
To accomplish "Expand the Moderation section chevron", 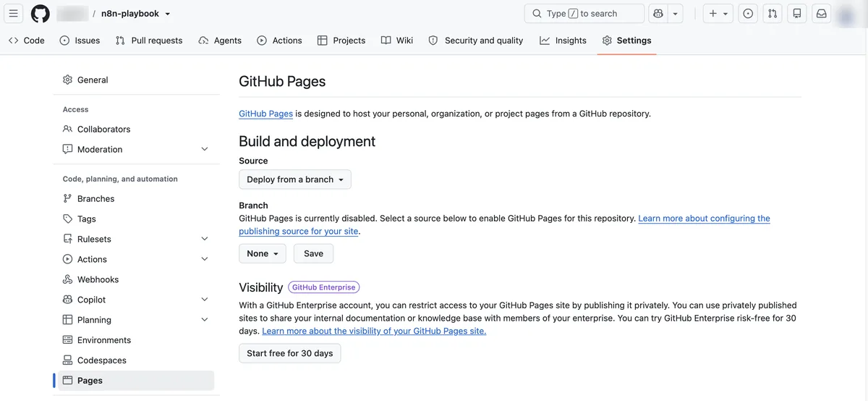I will tap(205, 149).
